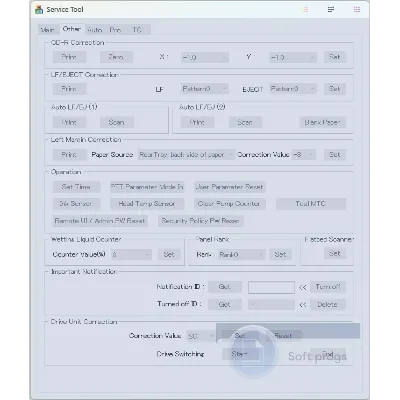
Task: Click Set in CD-R Correction
Action: click(x=335, y=57)
